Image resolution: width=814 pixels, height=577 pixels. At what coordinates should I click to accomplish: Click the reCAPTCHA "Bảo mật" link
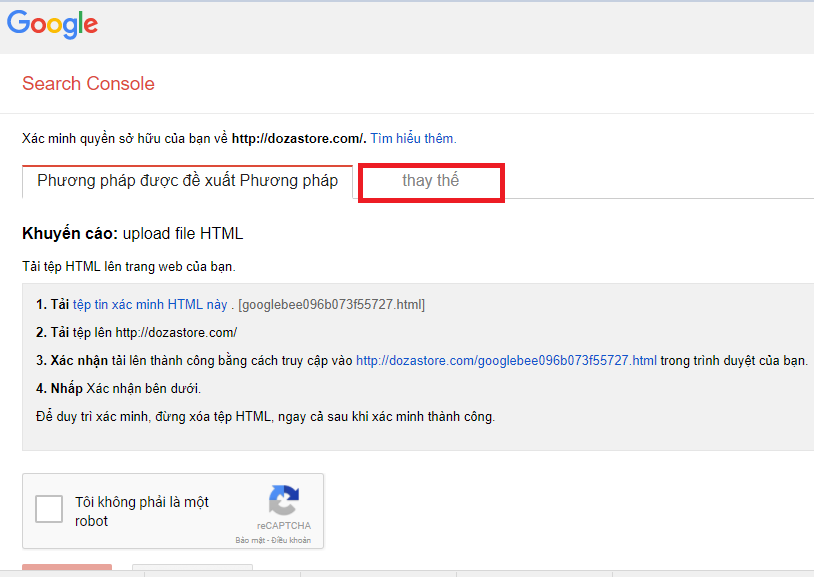[248, 540]
